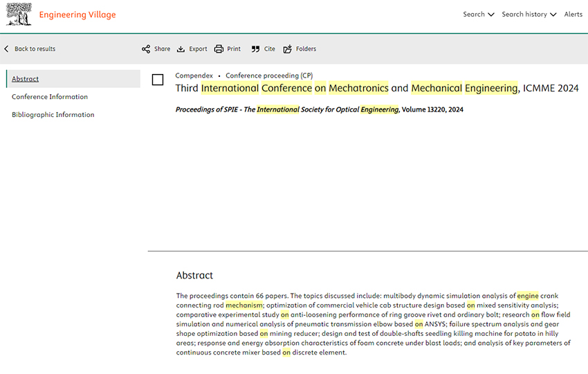Click the Abstract section heading
Image resolution: width=588 pixels, height=374 pixels.
(194, 275)
